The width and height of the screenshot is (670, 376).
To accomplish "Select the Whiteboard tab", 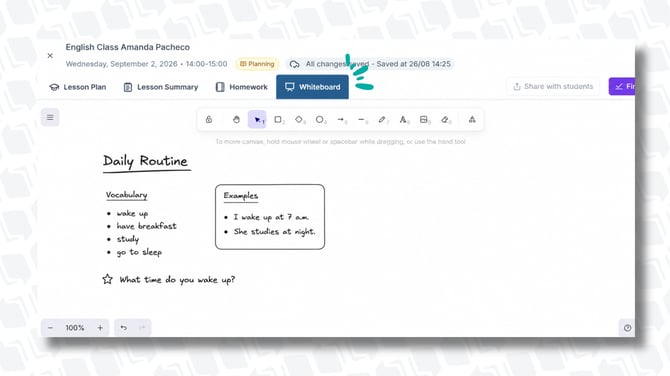I will [312, 87].
